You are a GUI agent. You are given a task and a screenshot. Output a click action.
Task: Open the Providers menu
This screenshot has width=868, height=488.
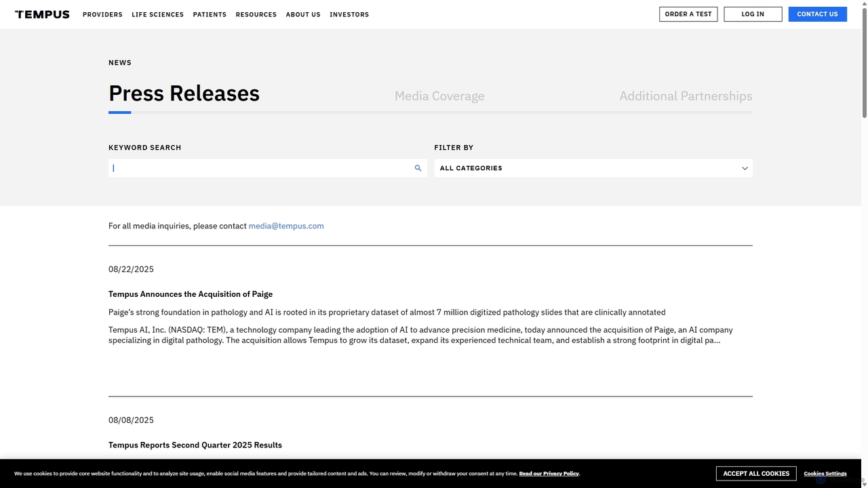pos(102,14)
